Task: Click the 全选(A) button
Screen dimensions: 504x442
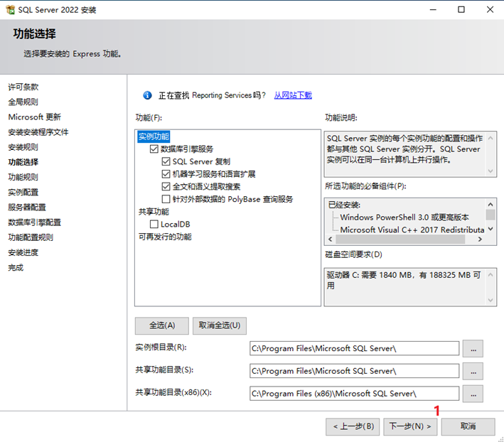Action: pos(162,325)
